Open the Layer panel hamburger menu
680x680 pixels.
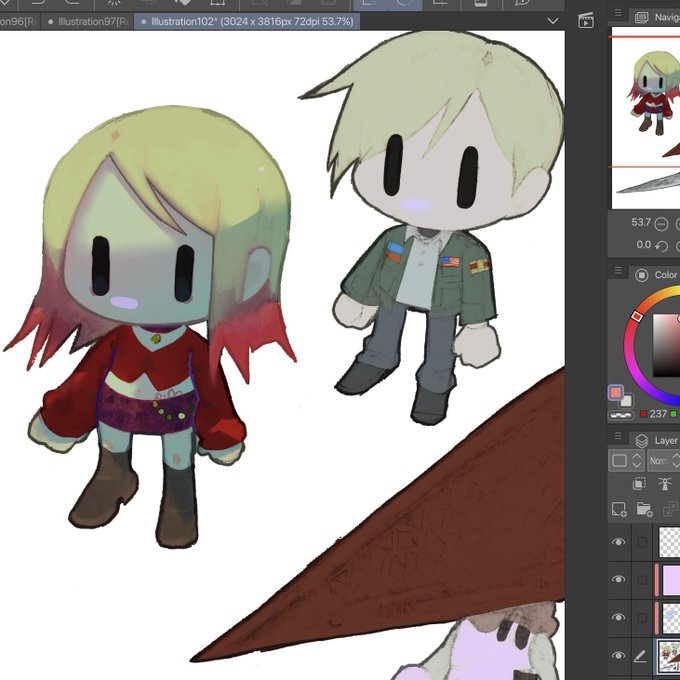coord(618,436)
